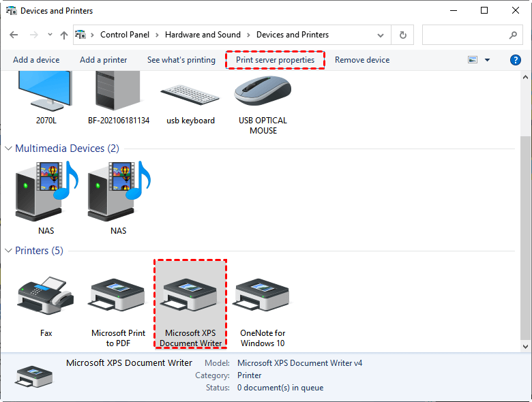Click Add a device command
Image resolution: width=532 pixels, height=402 pixels.
pos(36,60)
